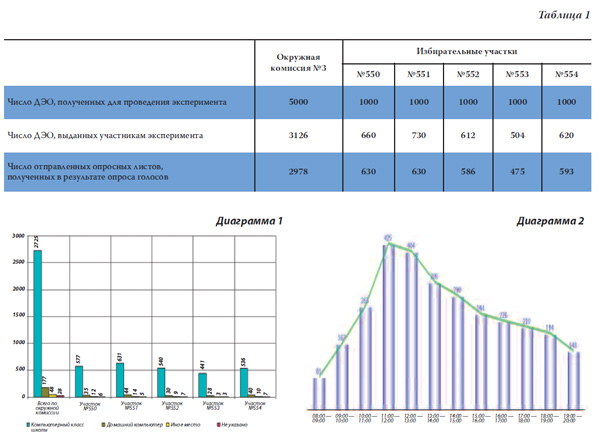Select the 'Окружная комиссия №3' column header
The width and height of the screenshot is (600, 438).
(298, 64)
